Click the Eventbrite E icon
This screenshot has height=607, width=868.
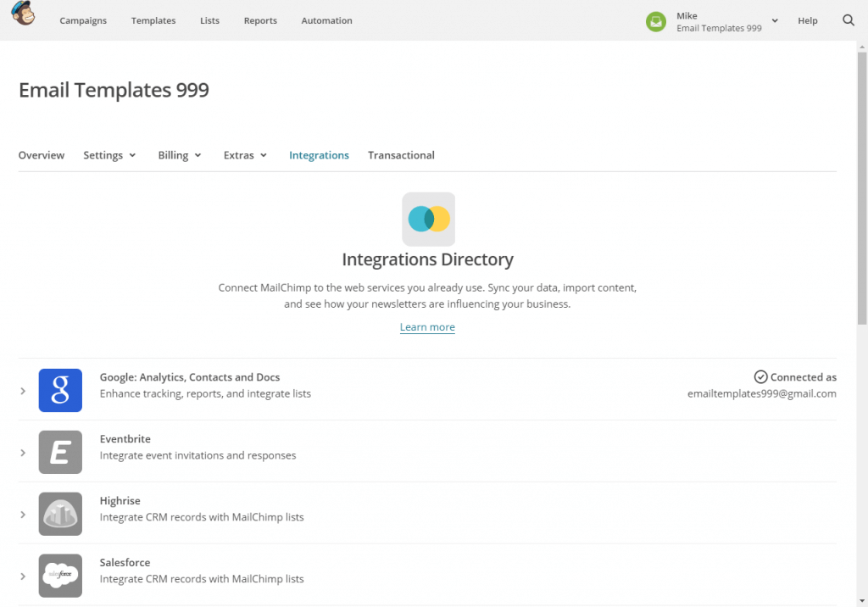point(60,452)
